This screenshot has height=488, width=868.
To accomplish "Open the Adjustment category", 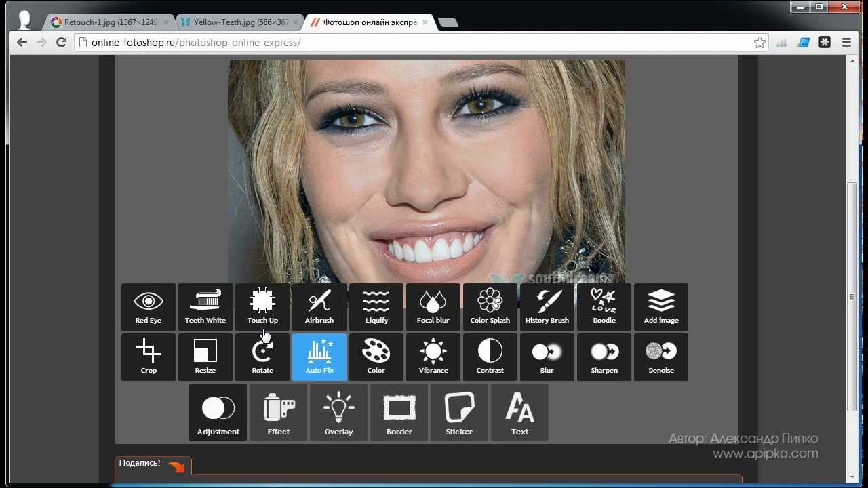I will (218, 413).
